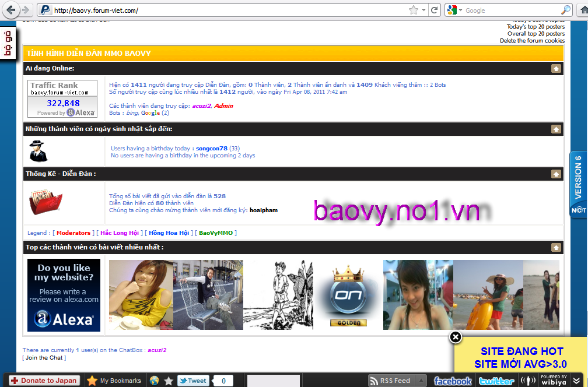
Task: Click the Donate to Japan button
Action: point(44,381)
